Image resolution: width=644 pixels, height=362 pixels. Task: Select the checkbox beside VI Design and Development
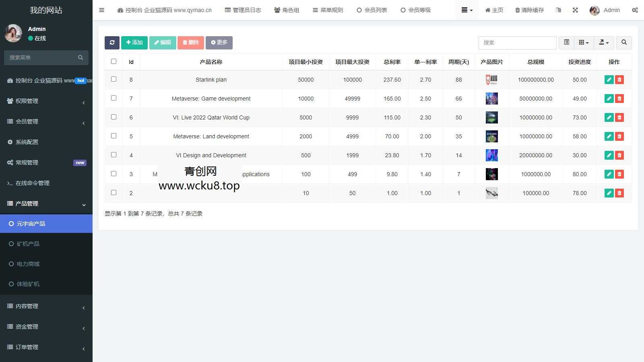[x=114, y=154]
